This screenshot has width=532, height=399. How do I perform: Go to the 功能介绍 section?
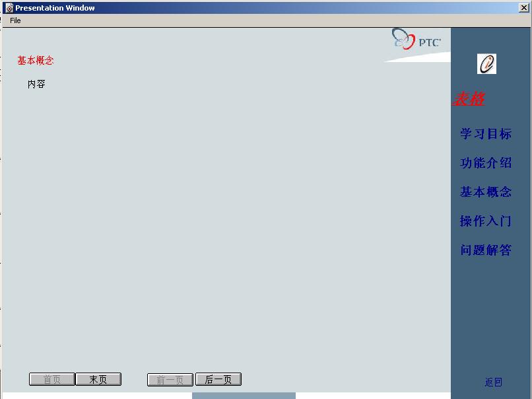click(x=486, y=163)
